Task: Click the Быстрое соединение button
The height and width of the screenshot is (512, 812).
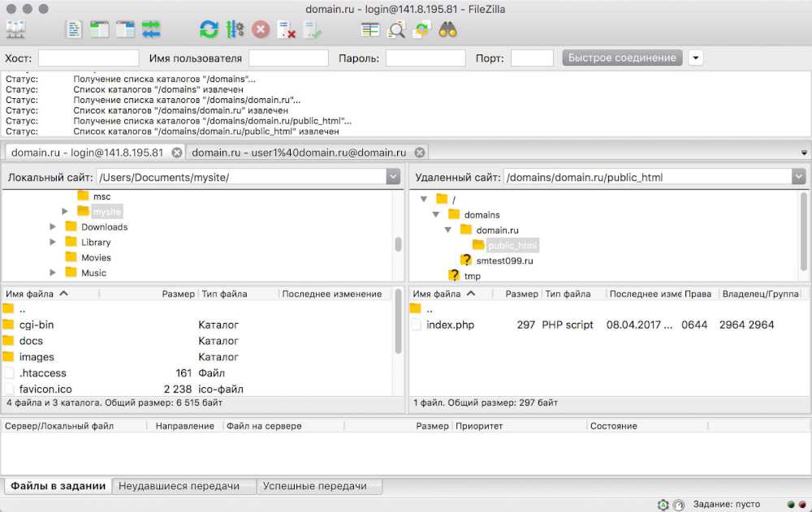Action: coord(622,58)
